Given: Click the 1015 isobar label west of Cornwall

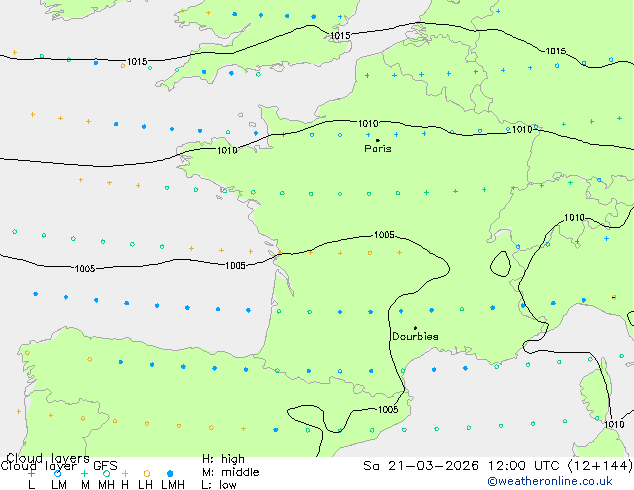Looking at the screenshot, I should coord(137,61).
